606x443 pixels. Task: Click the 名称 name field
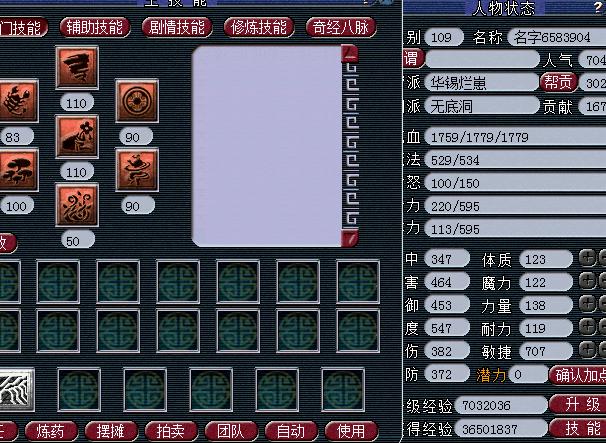tap(557, 37)
